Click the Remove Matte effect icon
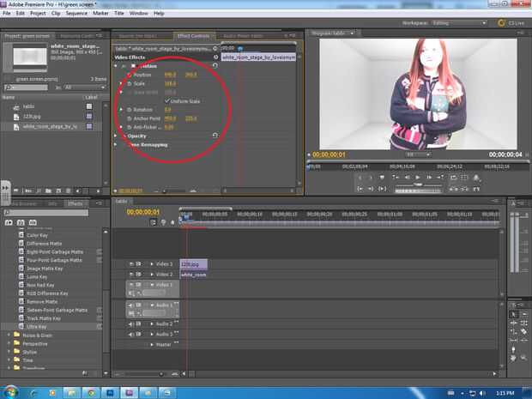Image resolution: width=532 pixels, height=399 pixels. coord(21,302)
